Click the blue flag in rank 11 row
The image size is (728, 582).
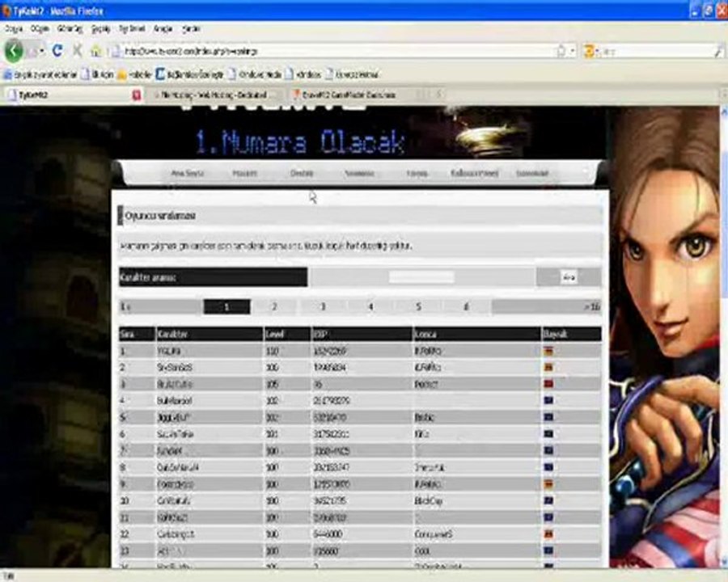coord(548,517)
